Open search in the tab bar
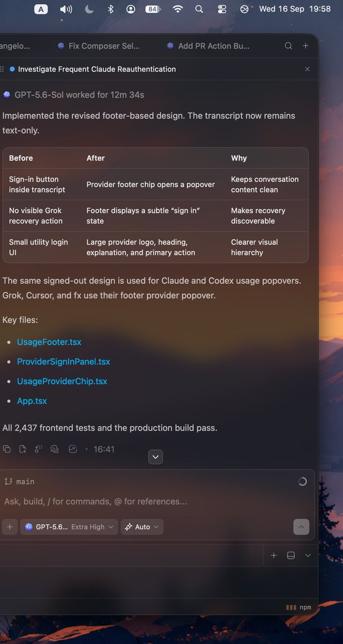Viewport: 343px width, 644px height. 288,46
